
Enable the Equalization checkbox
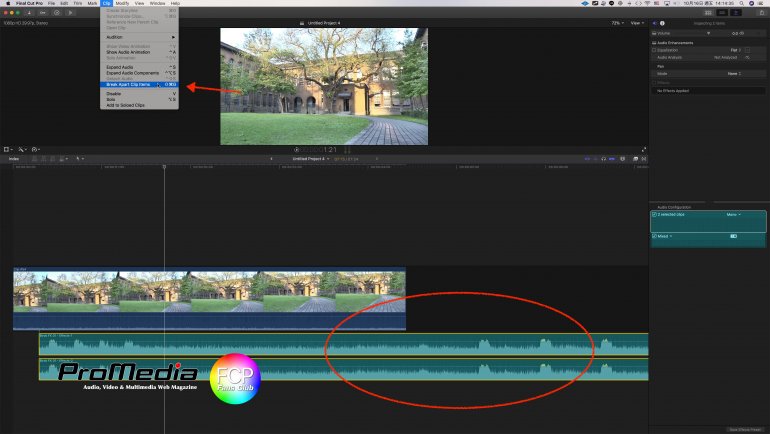pyautogui.click(x=654, y=50)
